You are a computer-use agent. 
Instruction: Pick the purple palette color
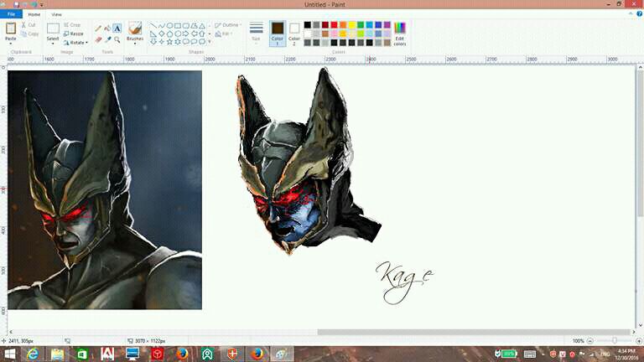pyautogui.click(x=387, y=25)
